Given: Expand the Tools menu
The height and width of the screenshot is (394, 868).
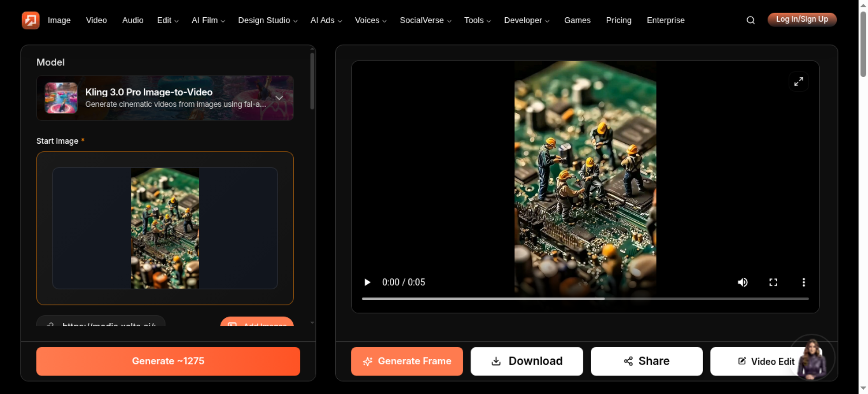Looking at the screenshot, I should pyautogui.click(x=477, y=20).
